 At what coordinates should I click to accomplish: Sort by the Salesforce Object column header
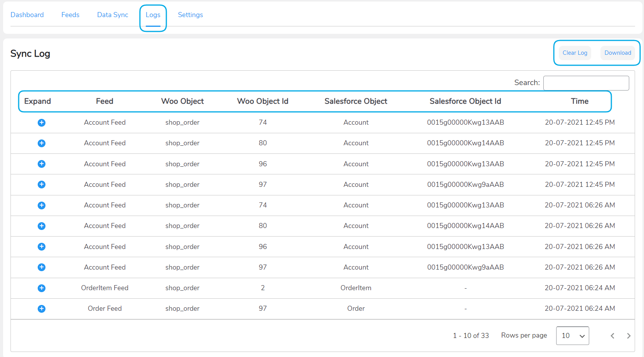tap(356, 101)
